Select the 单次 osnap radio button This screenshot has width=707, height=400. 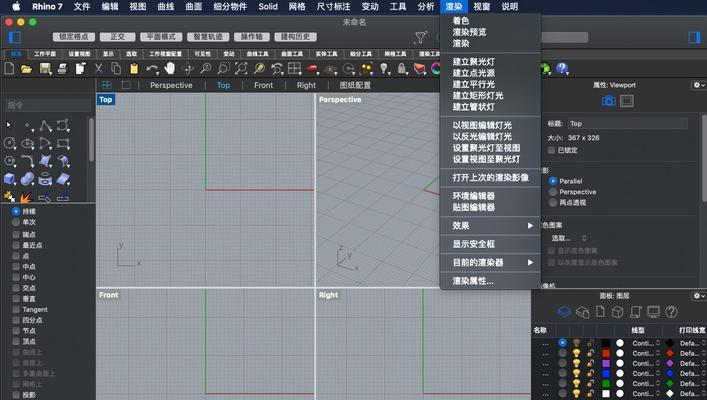(x=16, y=222)
